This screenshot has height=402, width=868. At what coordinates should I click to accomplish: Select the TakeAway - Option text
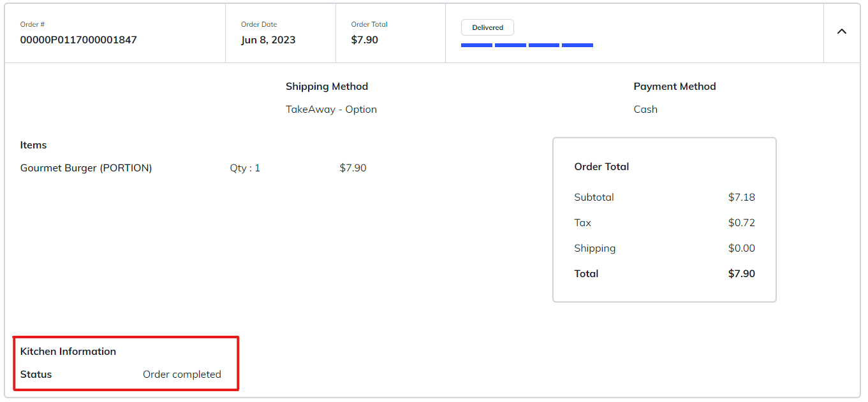tap(331, 110)
